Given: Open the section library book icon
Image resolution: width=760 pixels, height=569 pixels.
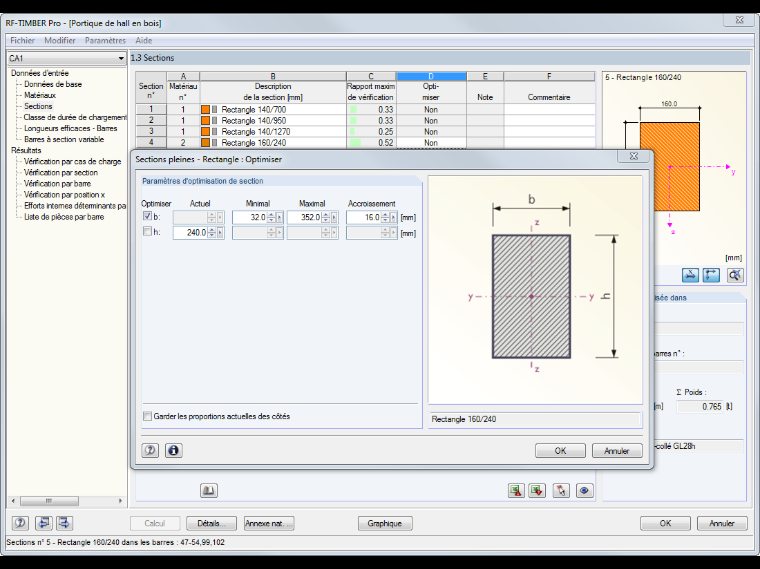Looking at the screenshot, I should tap(209, 490).
